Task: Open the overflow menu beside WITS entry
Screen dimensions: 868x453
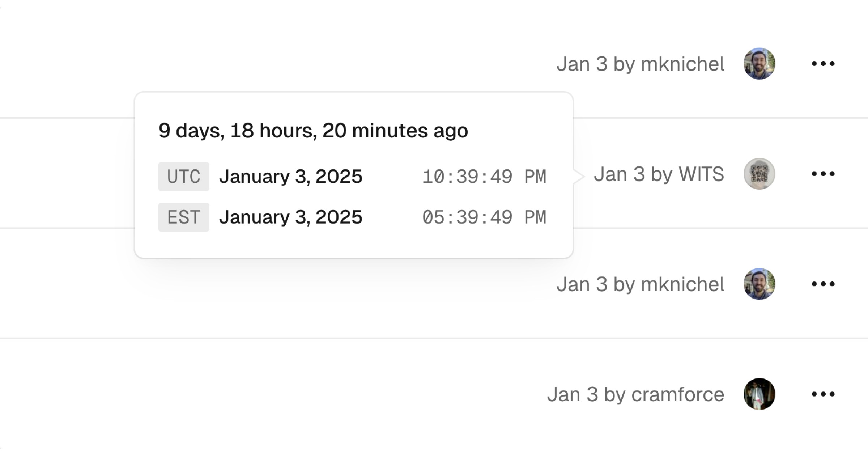Action: 824,174
